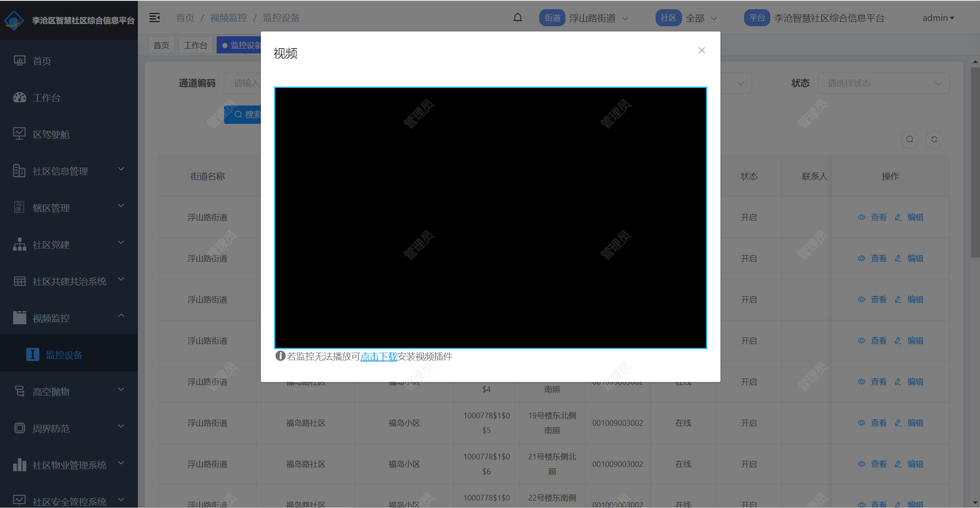This screenshot has width=980, height=508.
Task: Click the 高空抛物 sidebar icon
Action: 20,391
